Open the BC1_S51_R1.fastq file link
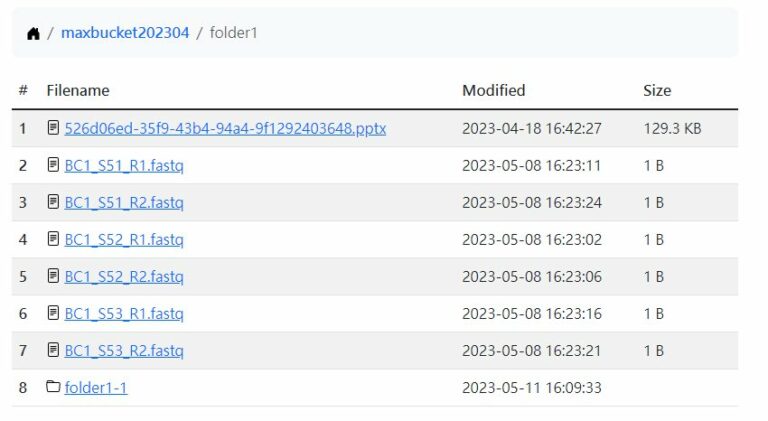768x421 pixels. pos(124,165)
